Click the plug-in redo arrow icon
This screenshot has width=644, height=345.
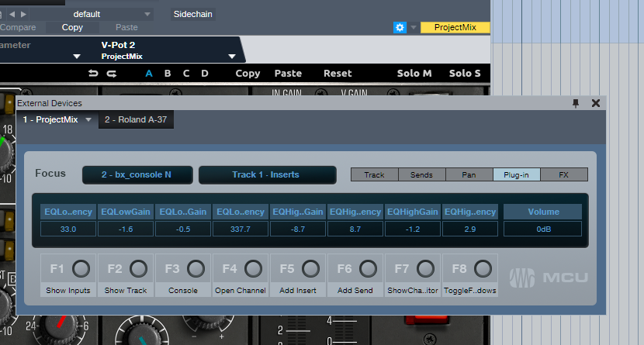[x=111, y=74]
